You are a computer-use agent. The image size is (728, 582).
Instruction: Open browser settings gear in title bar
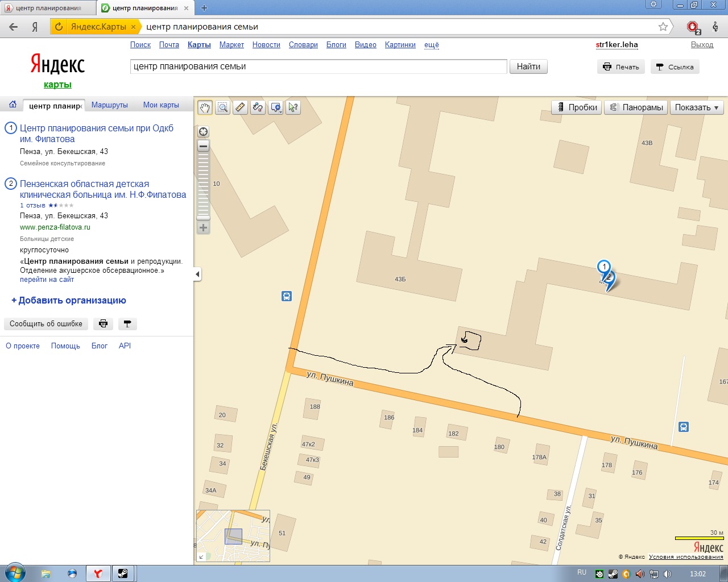point(653,5)
